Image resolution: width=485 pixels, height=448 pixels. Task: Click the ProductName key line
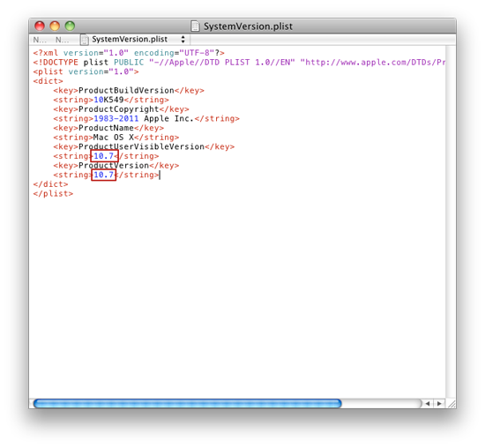tap(108, 128)
